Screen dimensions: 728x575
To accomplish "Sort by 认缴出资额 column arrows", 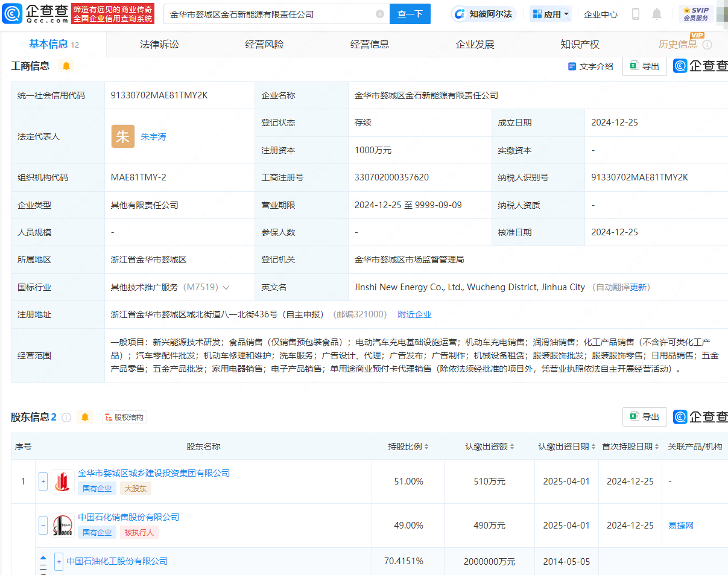I will (512, 446).
